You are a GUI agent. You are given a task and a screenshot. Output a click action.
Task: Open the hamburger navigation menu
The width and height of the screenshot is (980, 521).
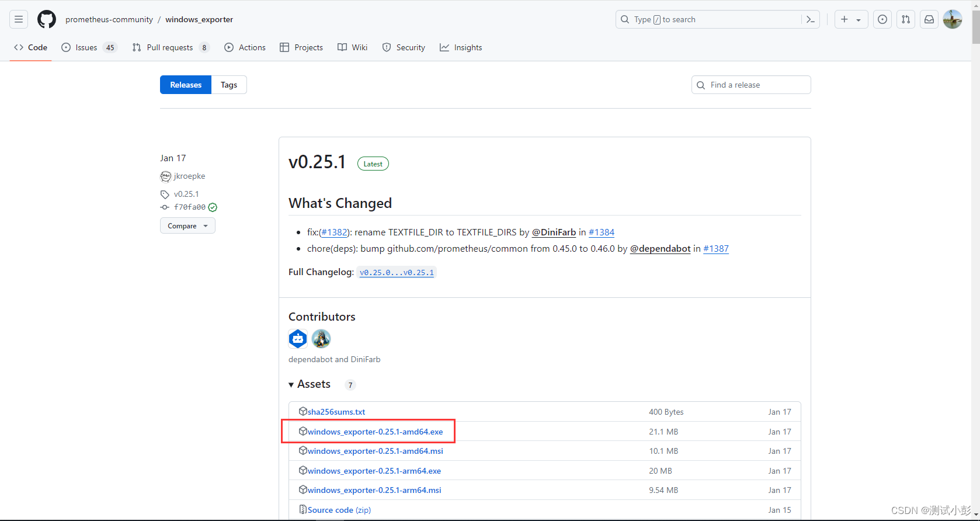(x=19, y=19)
